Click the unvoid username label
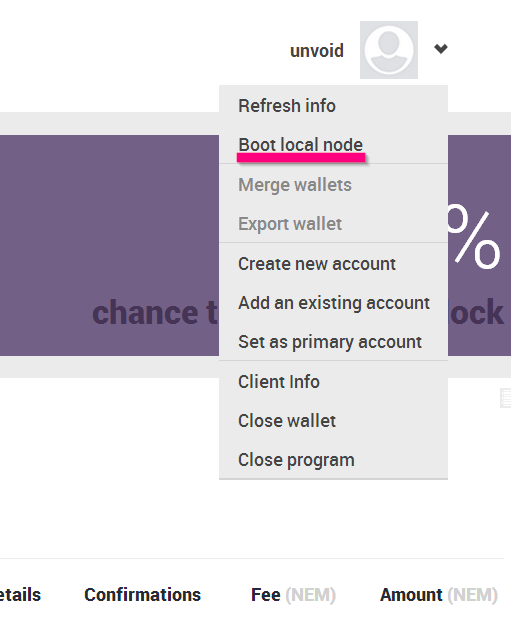This screenshot has width=511, height=627. 317,51
